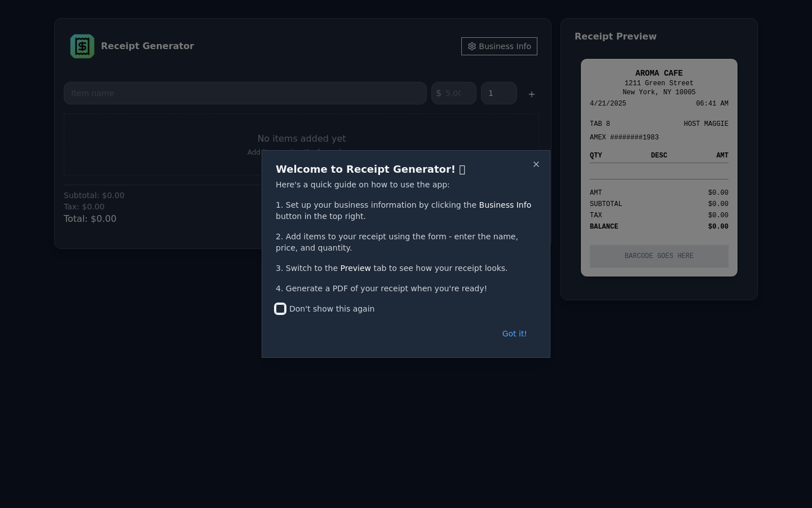Click the Total: $0.00 line

90,218
